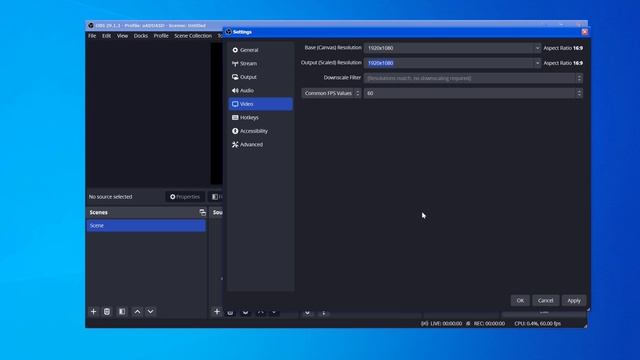Click the CPU usage and 60.00 fps status

(x=538, y=323)
